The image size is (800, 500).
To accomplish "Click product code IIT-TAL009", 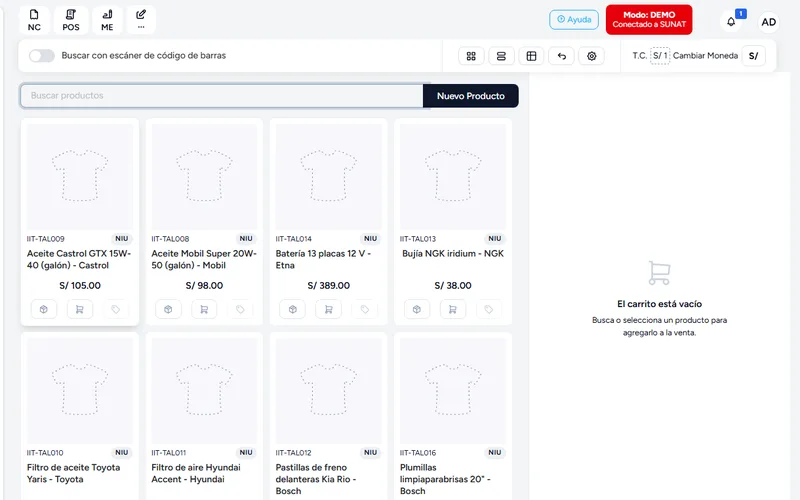I will coord(45,239).
